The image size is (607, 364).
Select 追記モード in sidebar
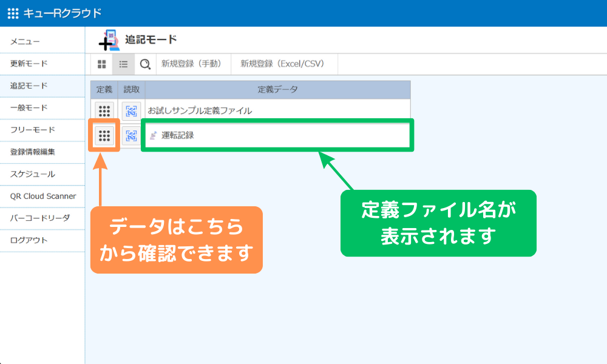[x=42, y=86]
